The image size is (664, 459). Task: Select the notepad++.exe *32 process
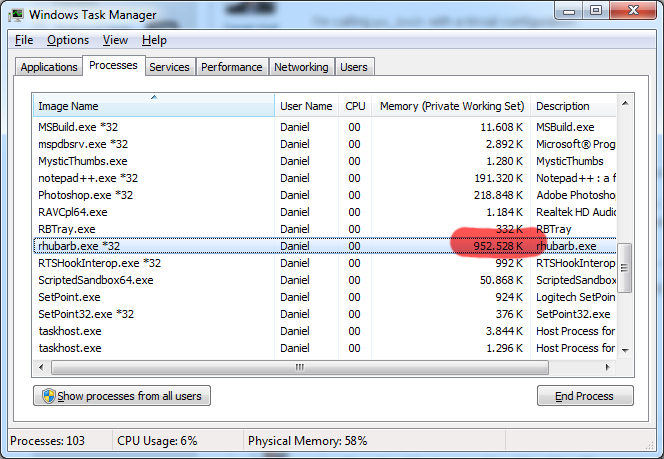325,178
